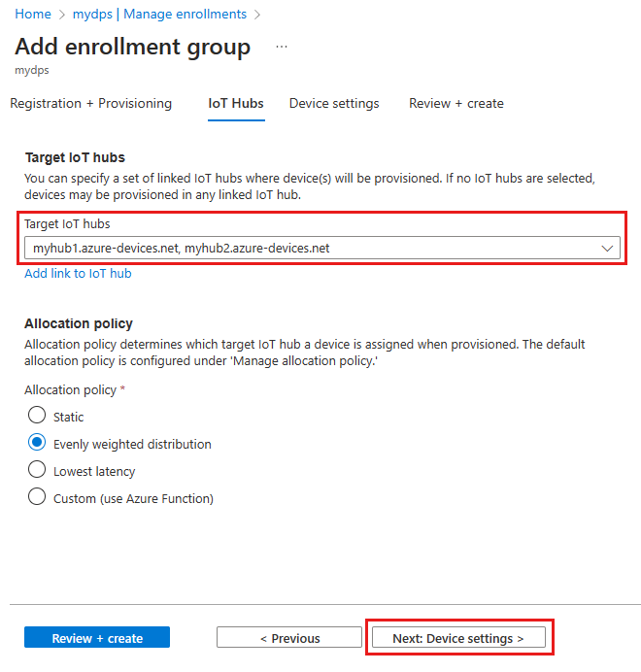Select the Lowest latency radio button
Screen dimensions: 641x672
(x=37, y=470)
